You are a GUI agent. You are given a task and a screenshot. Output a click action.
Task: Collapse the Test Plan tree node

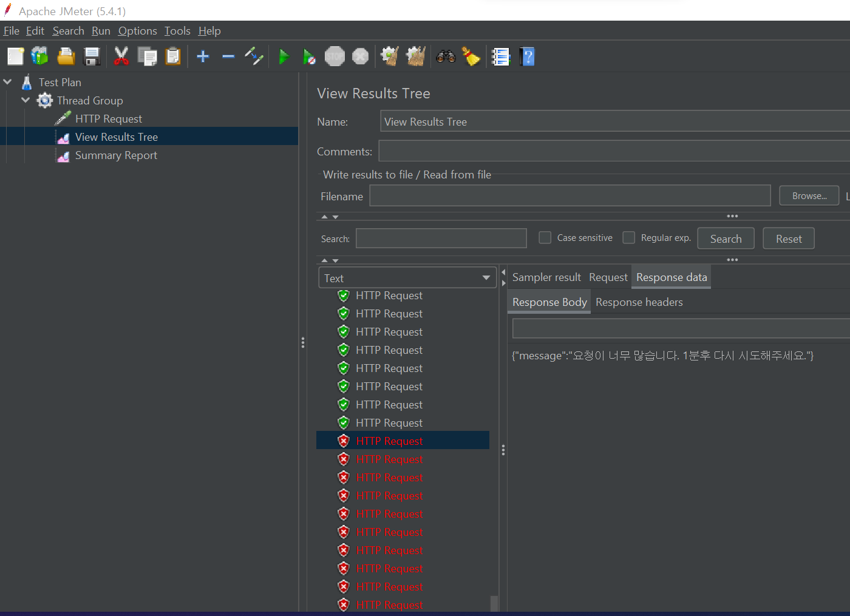[x=7, y=81]
